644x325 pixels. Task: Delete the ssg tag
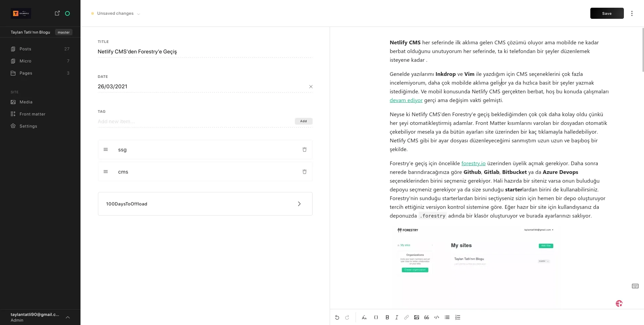(x=305, y=150)
